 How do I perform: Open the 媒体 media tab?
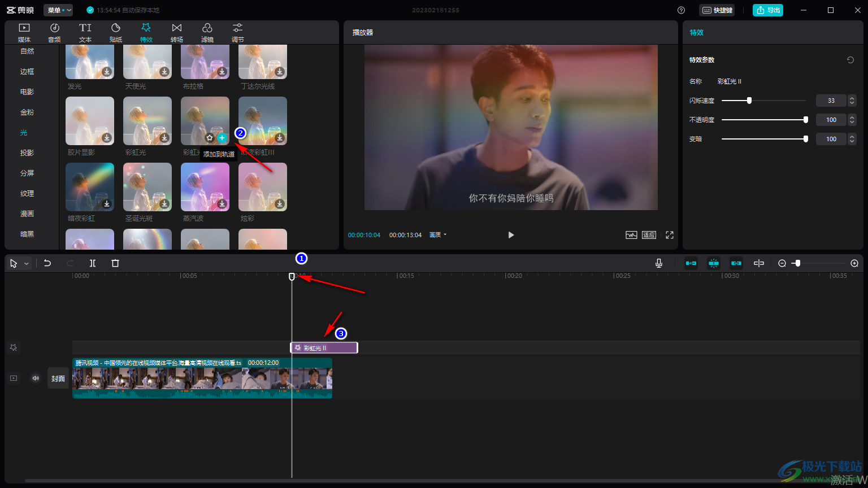click(24, 33)
